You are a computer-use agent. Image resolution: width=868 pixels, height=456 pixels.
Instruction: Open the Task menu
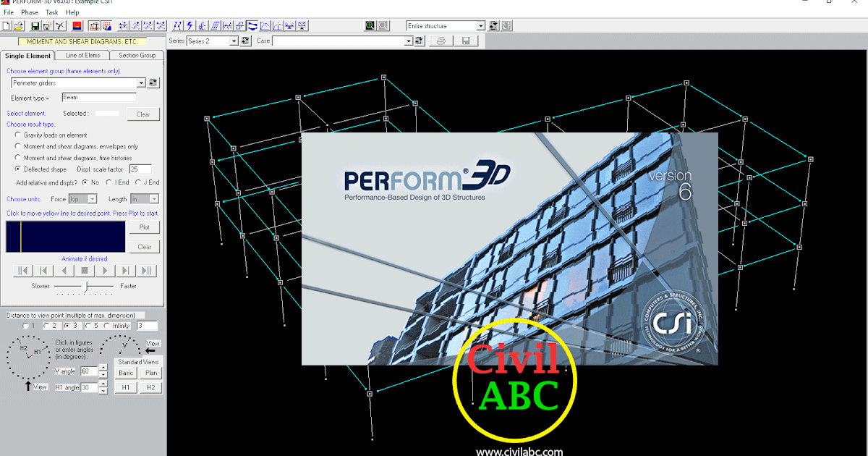point(52,12)
